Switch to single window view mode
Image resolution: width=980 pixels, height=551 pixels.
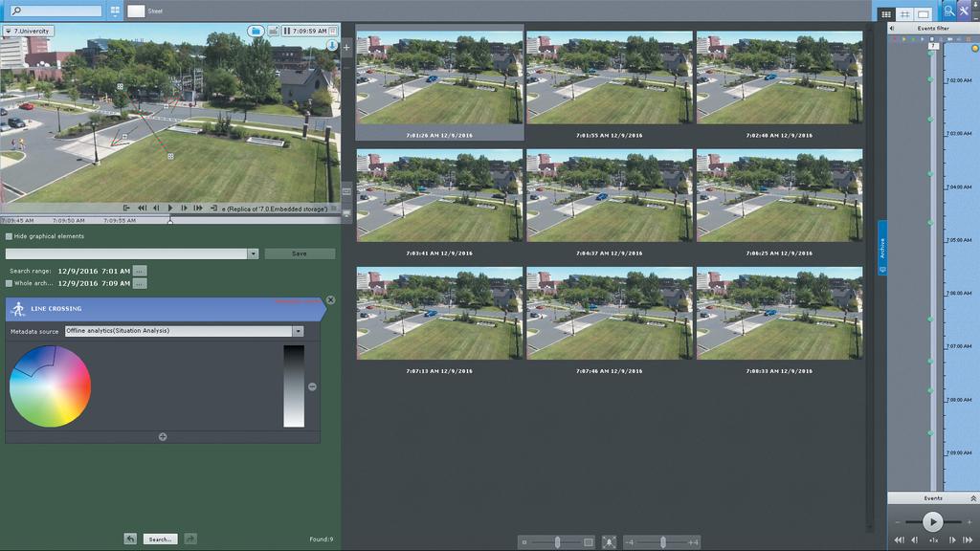coord(923,13)
